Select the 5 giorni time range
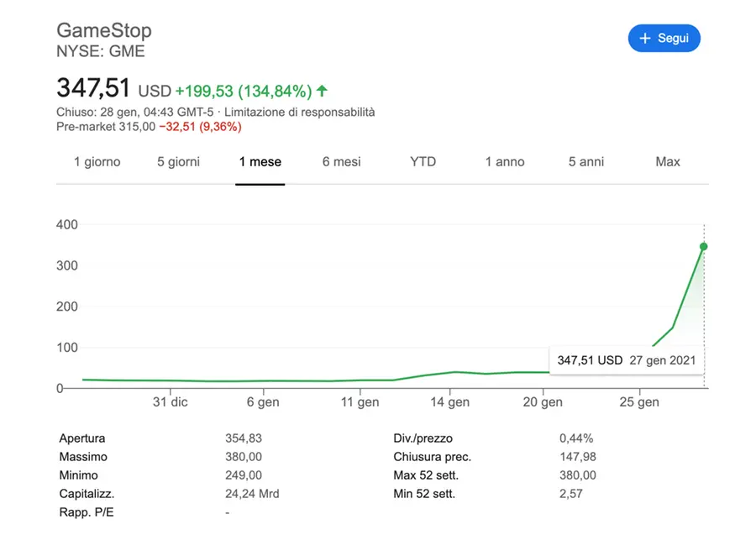Image resolution: width=756 pixels, height=535 pixels. (178, 161)
